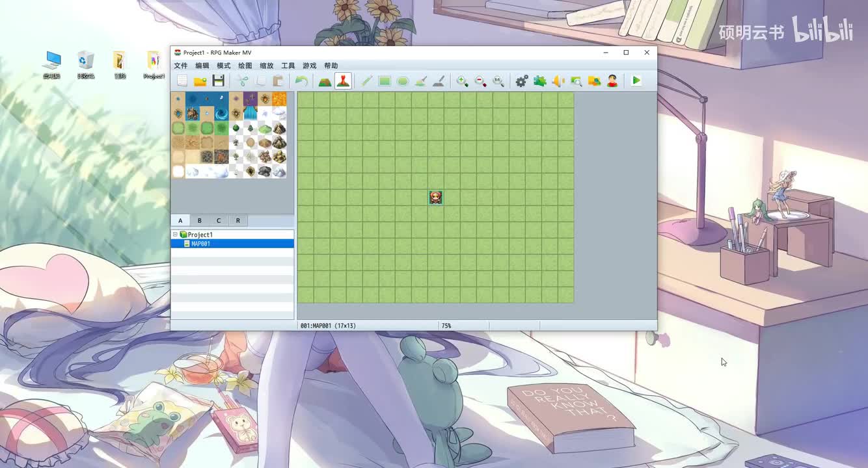868x468 pixels.
Task: Open the 编辑 menu
Action: [x=202, y=66]
